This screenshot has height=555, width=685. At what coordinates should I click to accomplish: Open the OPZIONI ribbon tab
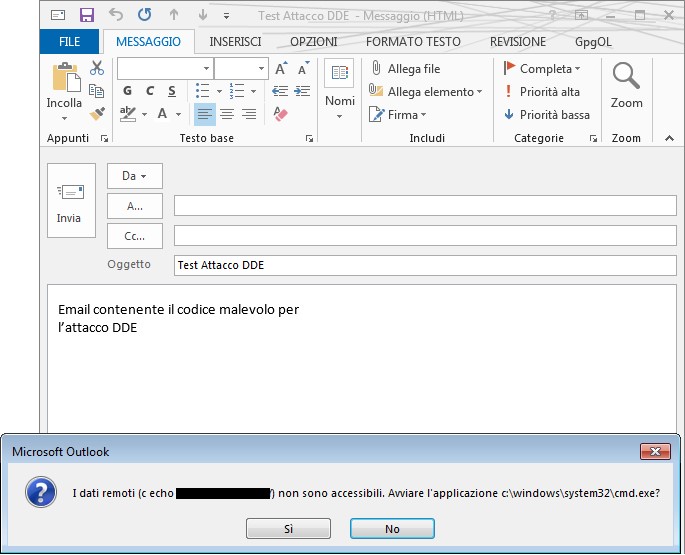(x=314, y=42)
